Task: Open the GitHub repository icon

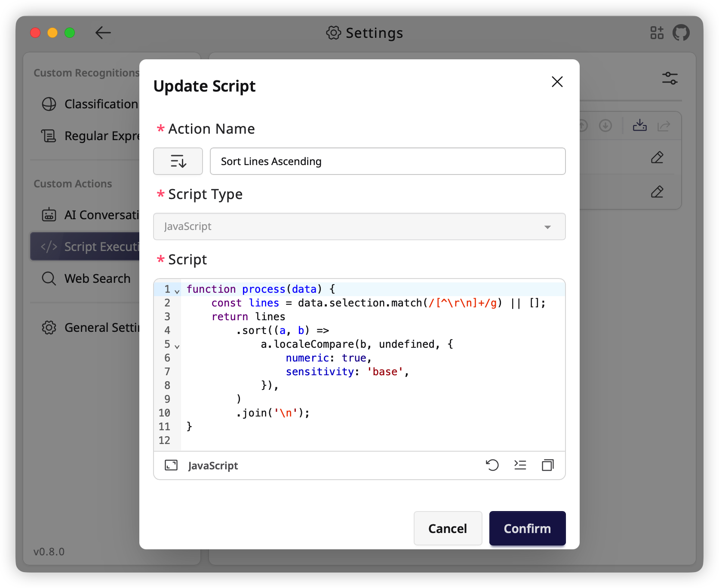Action: click(x=681, y=33)
